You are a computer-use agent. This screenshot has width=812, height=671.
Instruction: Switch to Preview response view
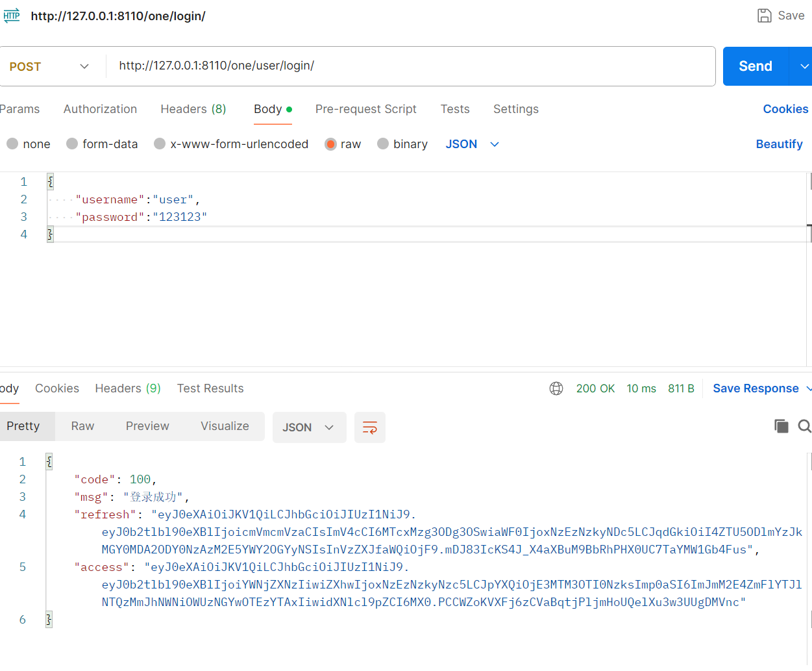(147, 426)
